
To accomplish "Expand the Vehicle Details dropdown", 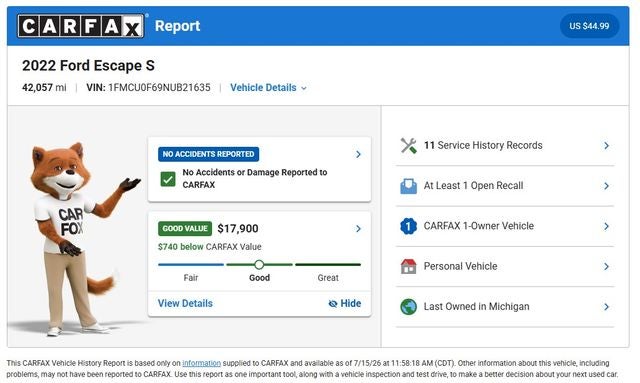I will point(268,88).
